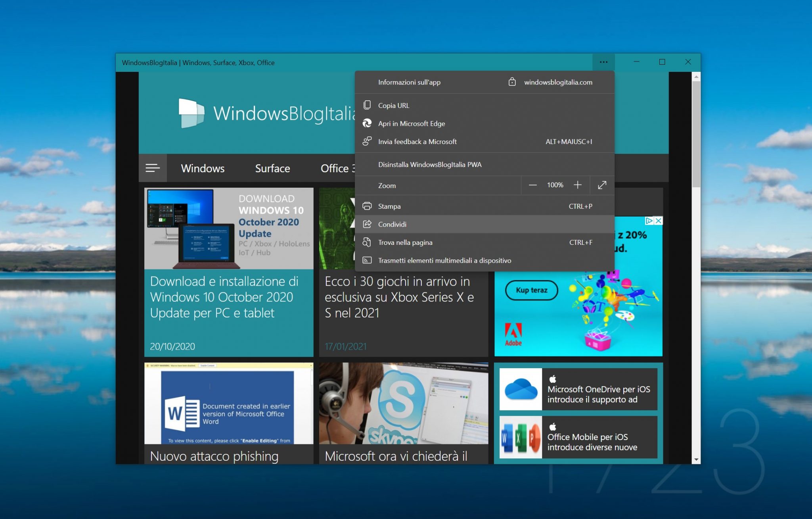Maximize the WindowsBlogItalia window

click(662, 62)
